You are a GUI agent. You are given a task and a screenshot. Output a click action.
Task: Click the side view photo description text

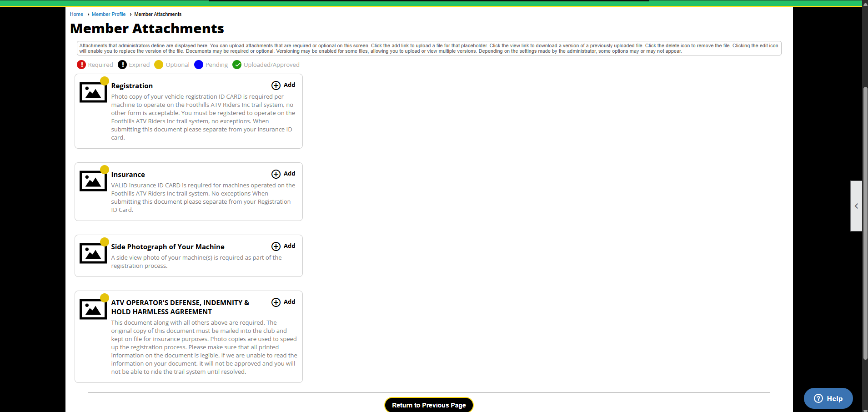(196, 261)
